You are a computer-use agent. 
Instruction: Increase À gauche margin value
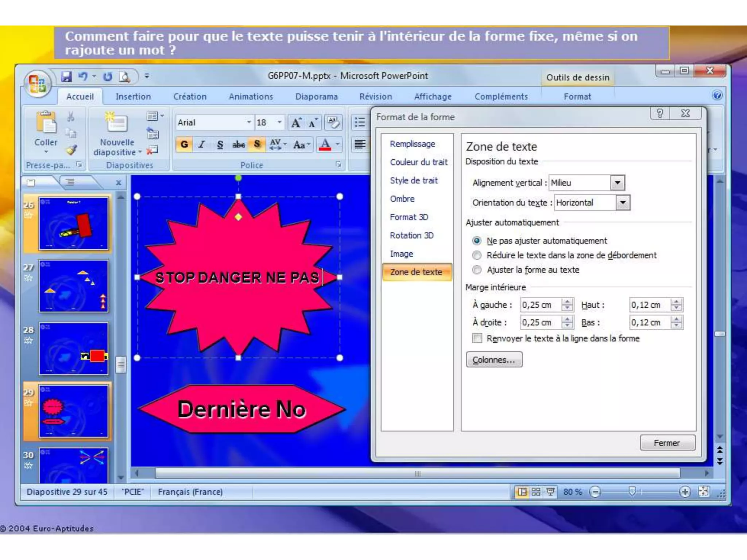pyautogui.click(x=567, y=302)
